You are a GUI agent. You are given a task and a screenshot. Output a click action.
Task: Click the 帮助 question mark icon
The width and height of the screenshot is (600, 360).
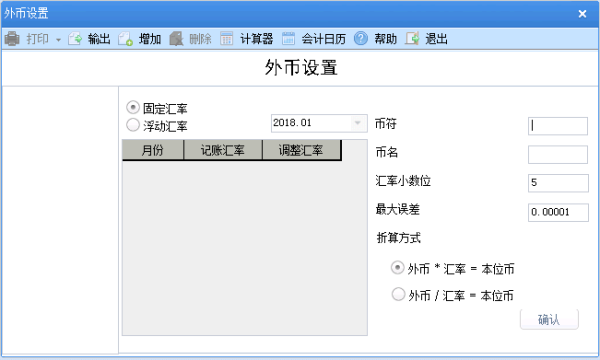click(360, 39)
